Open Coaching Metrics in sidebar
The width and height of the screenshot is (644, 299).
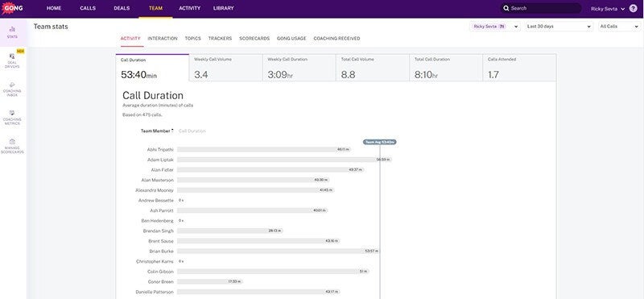tap(12, 117)
